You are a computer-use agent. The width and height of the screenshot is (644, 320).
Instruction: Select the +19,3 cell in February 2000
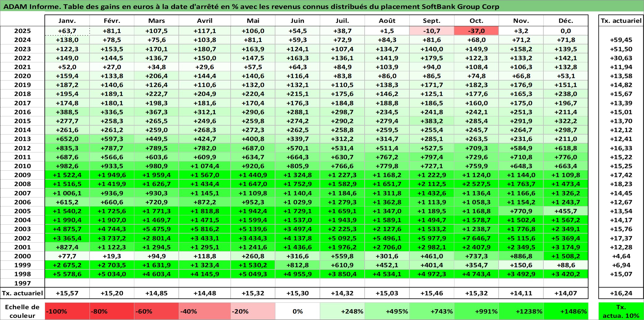point(112,256)
